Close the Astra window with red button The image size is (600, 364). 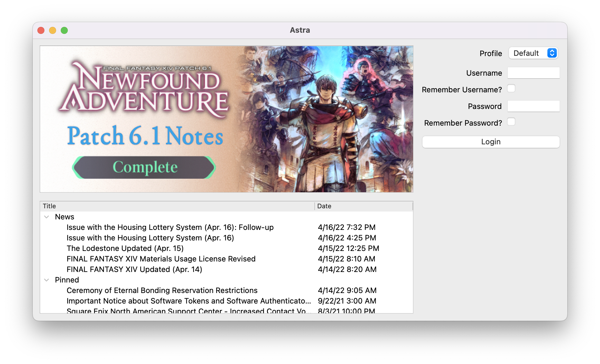41,30
